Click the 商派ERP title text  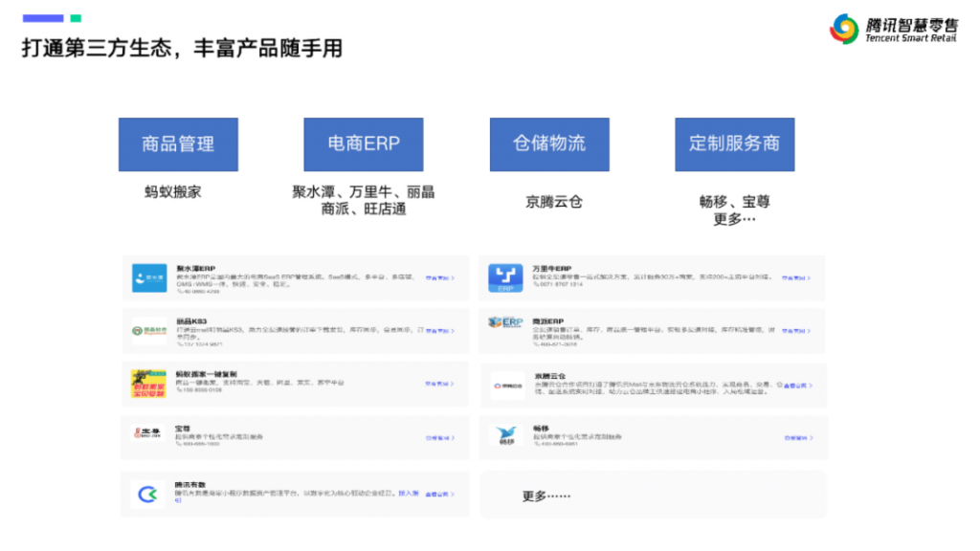[x=548, y=321]
